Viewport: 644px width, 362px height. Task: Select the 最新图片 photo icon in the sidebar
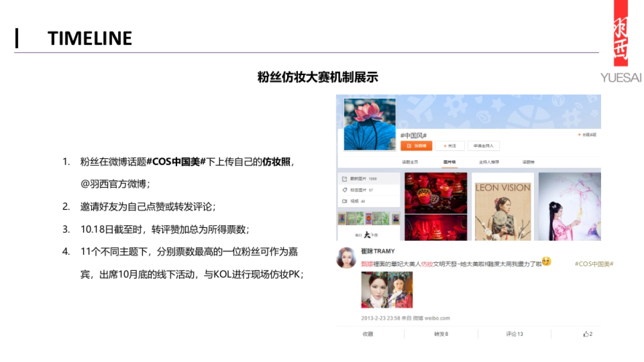coord(343,178)
